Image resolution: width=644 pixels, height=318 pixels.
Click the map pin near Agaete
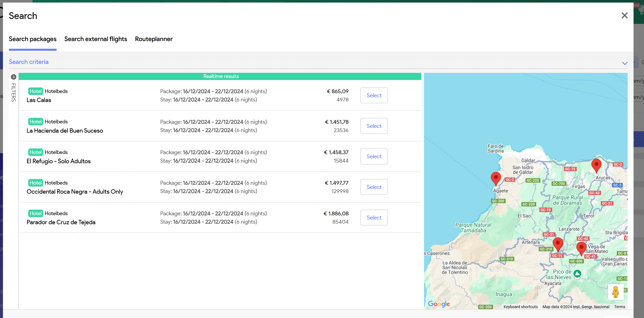tap(496, 178)
